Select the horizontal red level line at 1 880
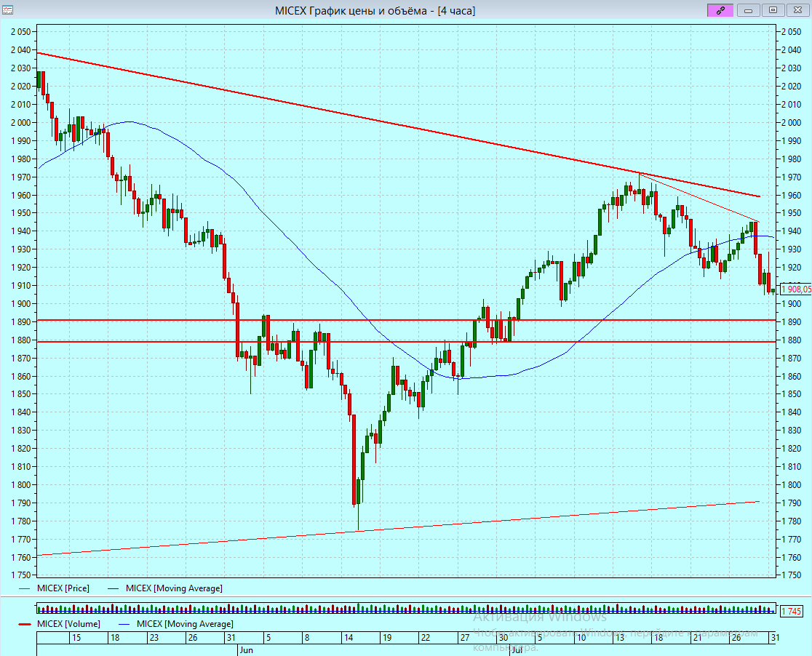Image resolution: width=812 pixels, height=656 pixels. click(406, 342)
